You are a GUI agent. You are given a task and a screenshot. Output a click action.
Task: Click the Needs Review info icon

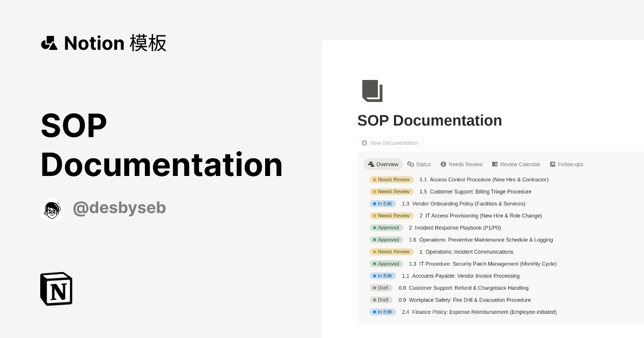(443, 164)
